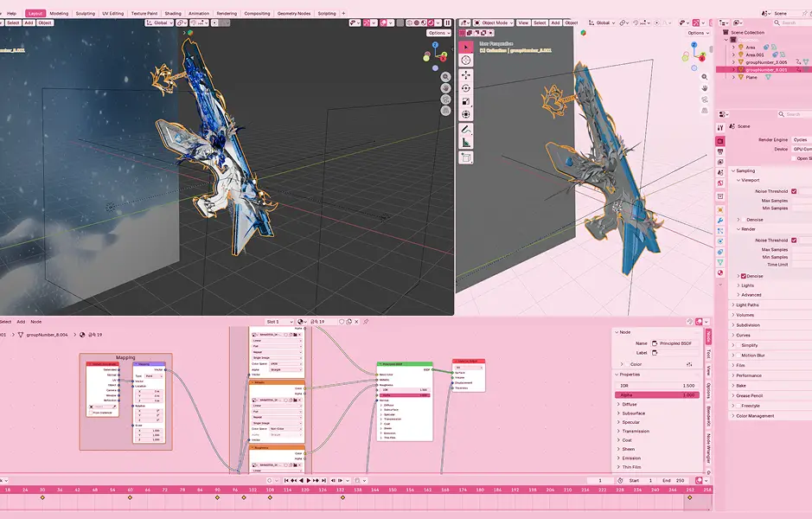The image size is (812, 519).
Task: Open the Tool properties tab icon
Action: [x=720, y=127]
